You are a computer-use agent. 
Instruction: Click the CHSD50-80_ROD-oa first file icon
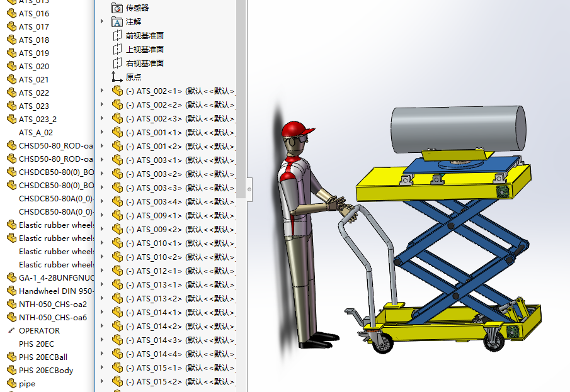(x=11, y=145)
